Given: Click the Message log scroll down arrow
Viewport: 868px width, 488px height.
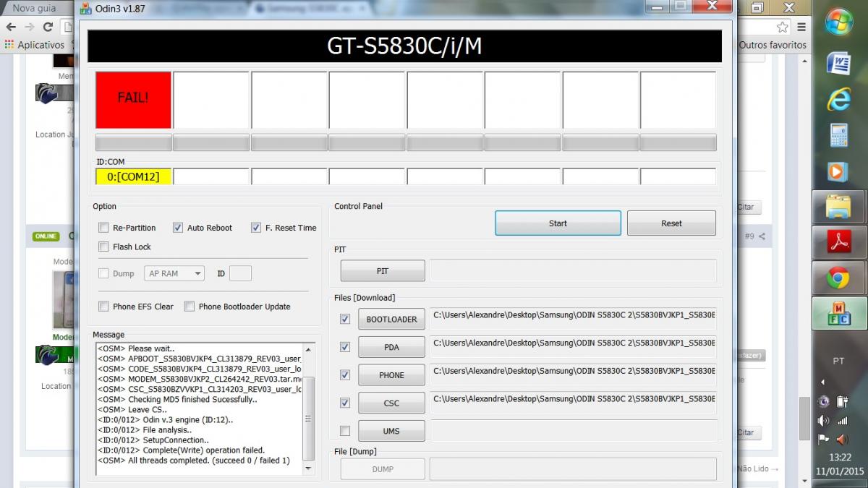Looking at the screenshot, I should (308, 468).
